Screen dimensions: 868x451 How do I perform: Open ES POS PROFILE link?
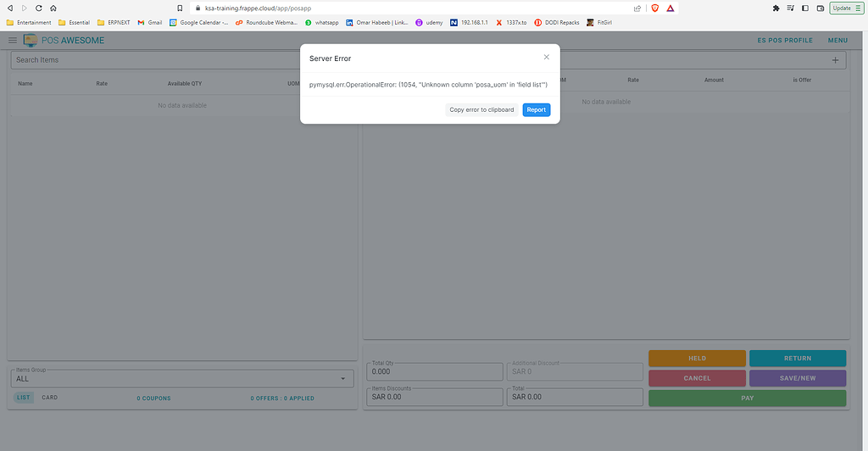click(785, 41)
